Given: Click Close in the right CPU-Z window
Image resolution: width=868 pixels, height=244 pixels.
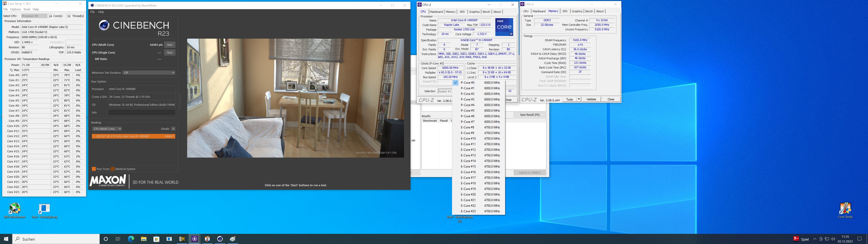Looking at the screenshot, I should (610, 99).
